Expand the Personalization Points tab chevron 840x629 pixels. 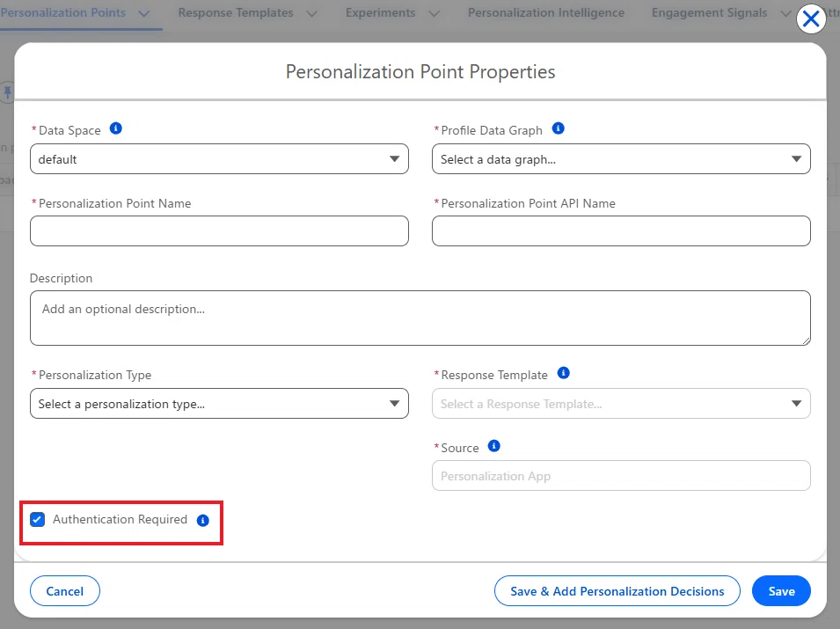pos(143,14)
